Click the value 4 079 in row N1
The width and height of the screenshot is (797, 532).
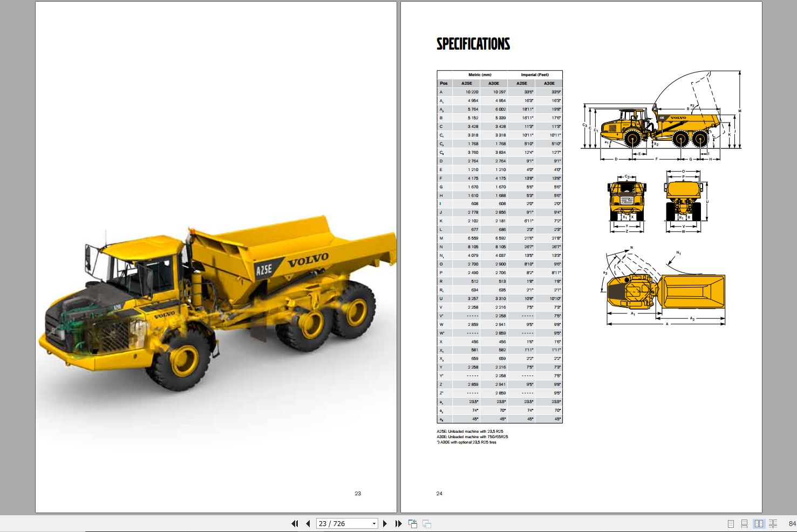pyautogui.click(x=473, y=255)
